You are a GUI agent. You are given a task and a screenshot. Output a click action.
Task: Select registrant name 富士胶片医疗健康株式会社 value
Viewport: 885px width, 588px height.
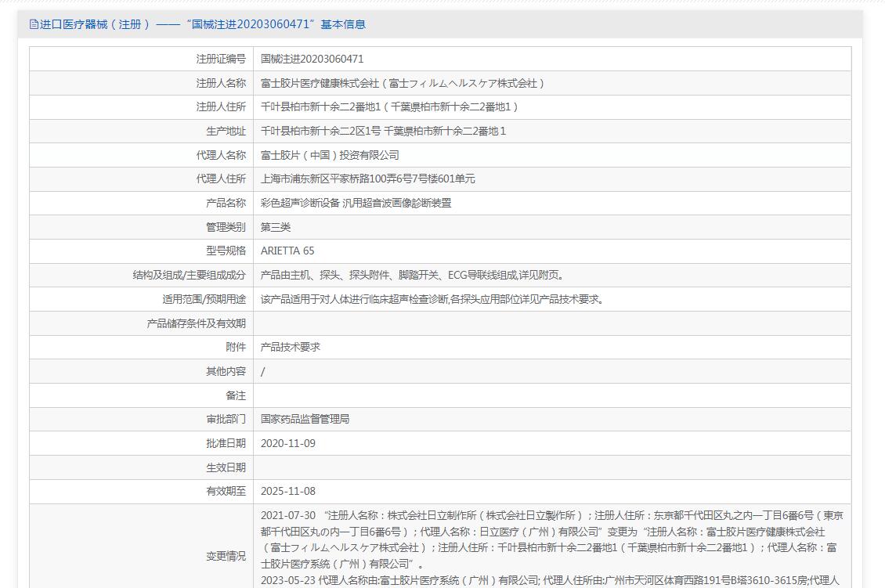click(402, 83)
